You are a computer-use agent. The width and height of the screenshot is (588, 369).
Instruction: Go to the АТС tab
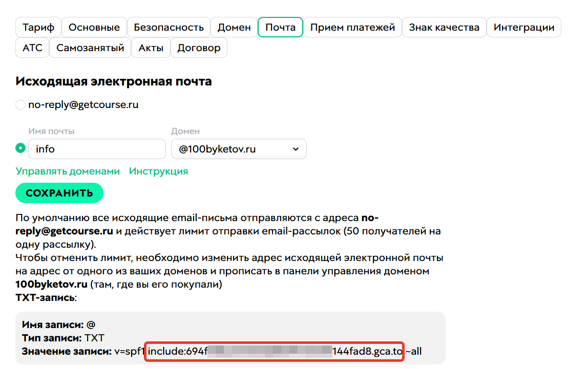tap(32, 48)
